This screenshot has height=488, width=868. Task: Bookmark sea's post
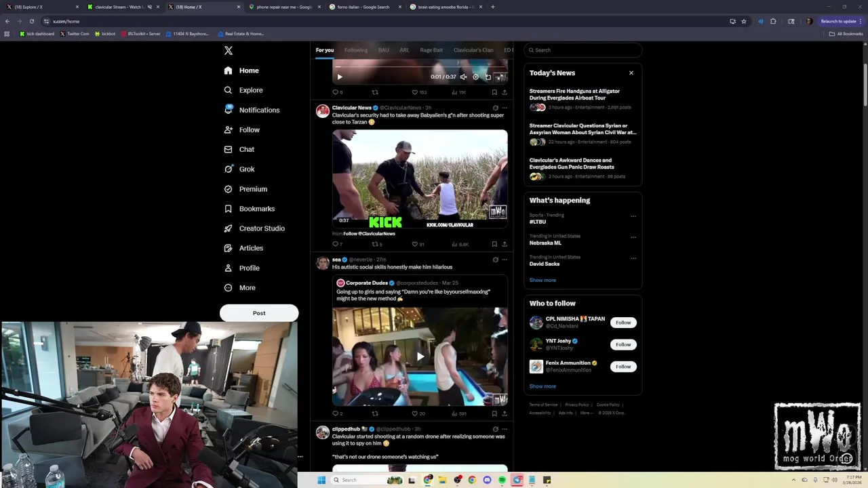494,413
